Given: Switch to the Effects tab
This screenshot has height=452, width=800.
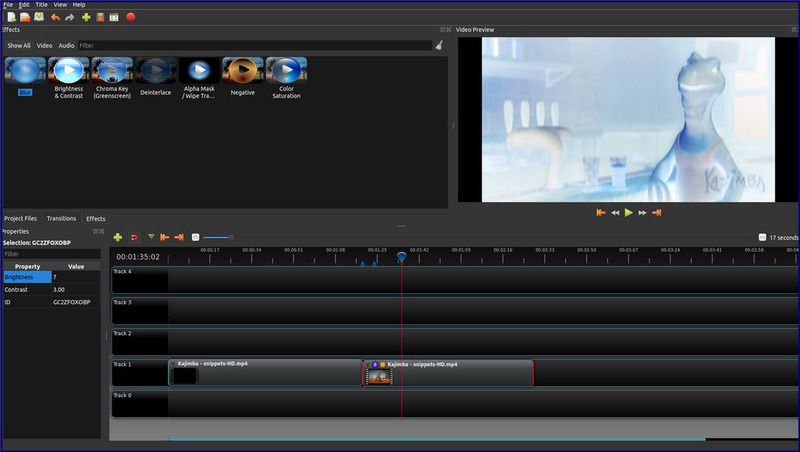Looking at the screenshot, I should click(x=95, y=218).
